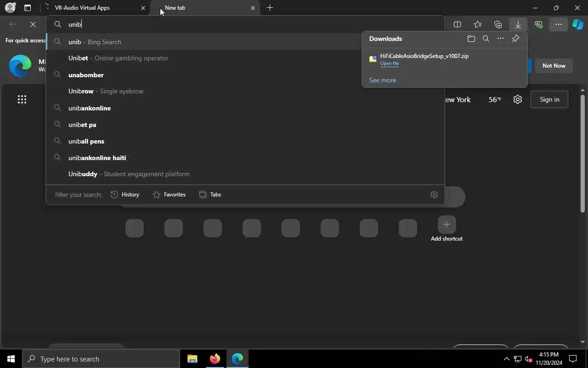Toggle split screen icon

[x=457, y=24]
